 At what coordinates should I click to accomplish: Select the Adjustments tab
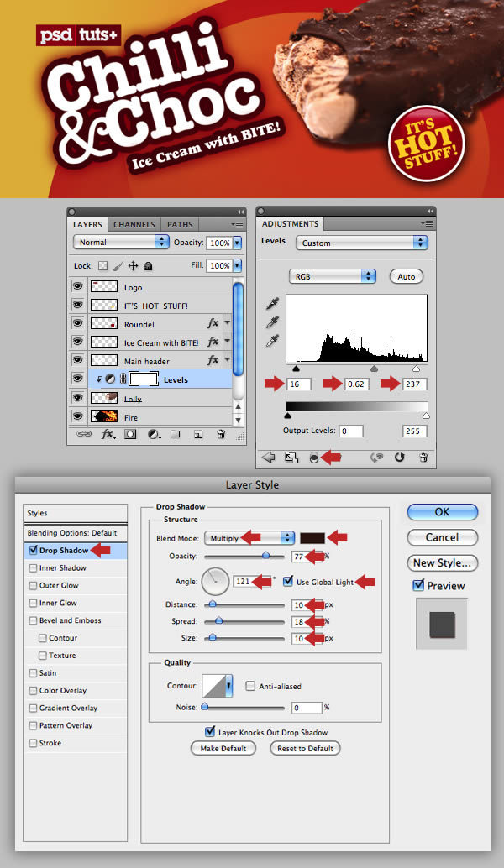tap(290, 223)
